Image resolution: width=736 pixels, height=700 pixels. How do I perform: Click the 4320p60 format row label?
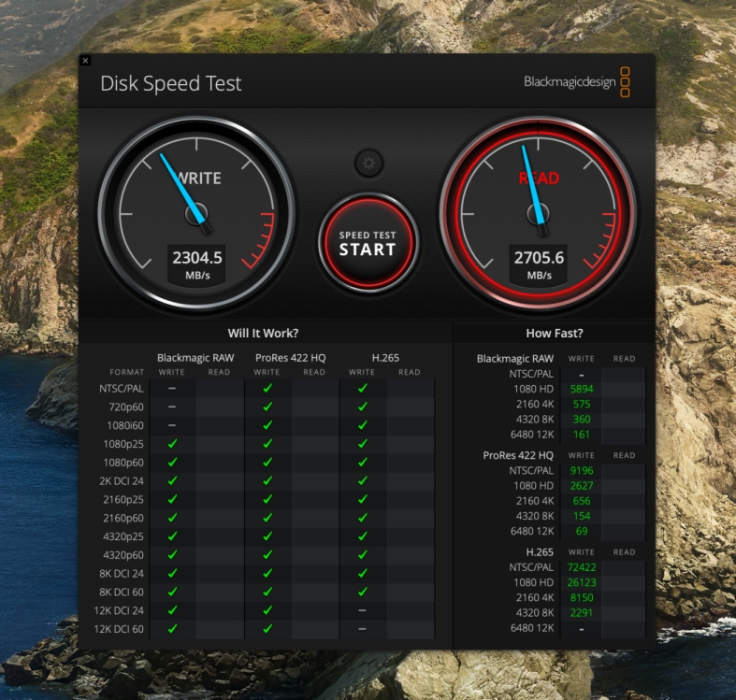pos(123,555)
